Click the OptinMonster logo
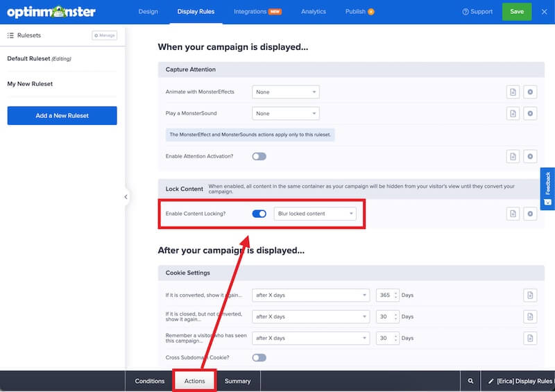The height and width of the screenshot is (392, 555). point(51,12)
